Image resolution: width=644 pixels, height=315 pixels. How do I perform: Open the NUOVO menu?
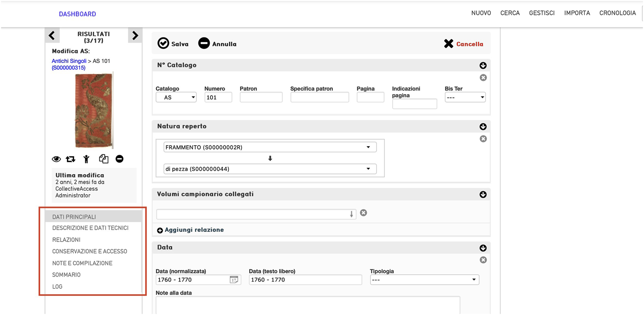tap(481, 13)
